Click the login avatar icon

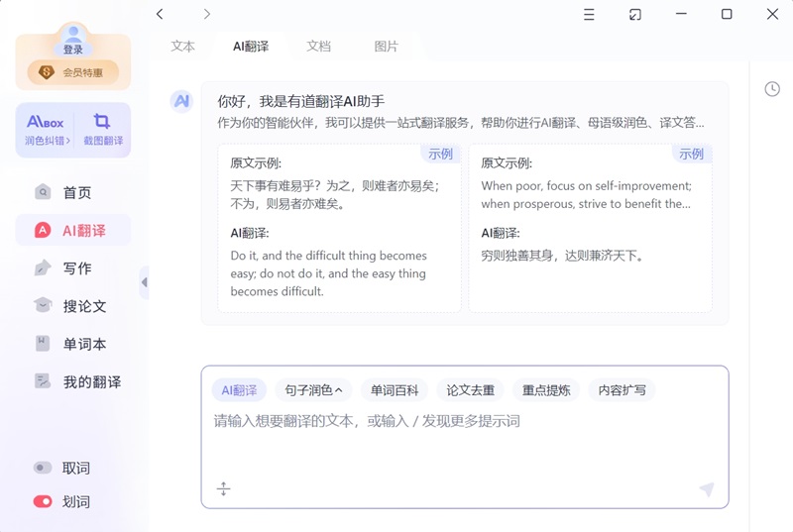tap(73, 37)
